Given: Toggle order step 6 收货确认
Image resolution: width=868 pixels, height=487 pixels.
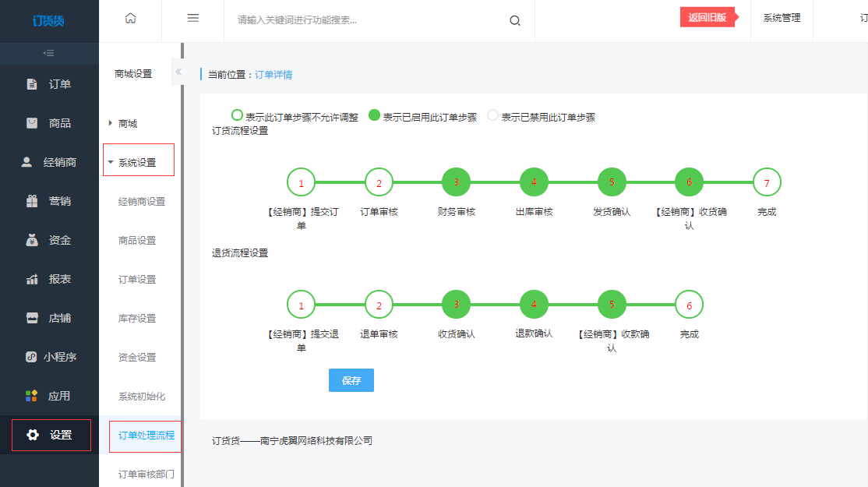Looking at the screenshot, I should click(690, 182).
